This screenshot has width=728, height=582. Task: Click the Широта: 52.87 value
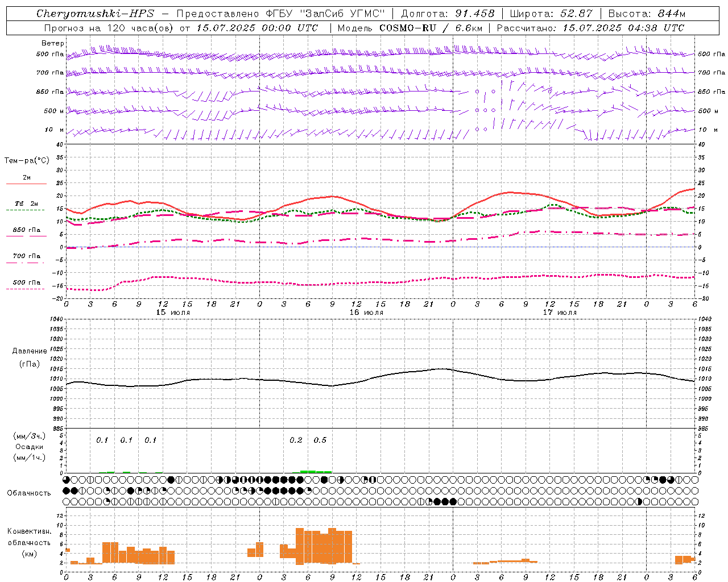551,14
